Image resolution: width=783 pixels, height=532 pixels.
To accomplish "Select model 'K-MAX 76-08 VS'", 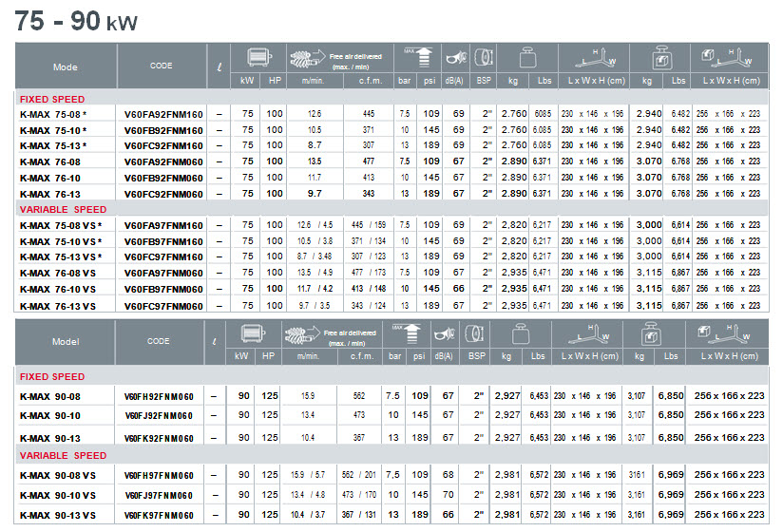I will tap(58, 273).
